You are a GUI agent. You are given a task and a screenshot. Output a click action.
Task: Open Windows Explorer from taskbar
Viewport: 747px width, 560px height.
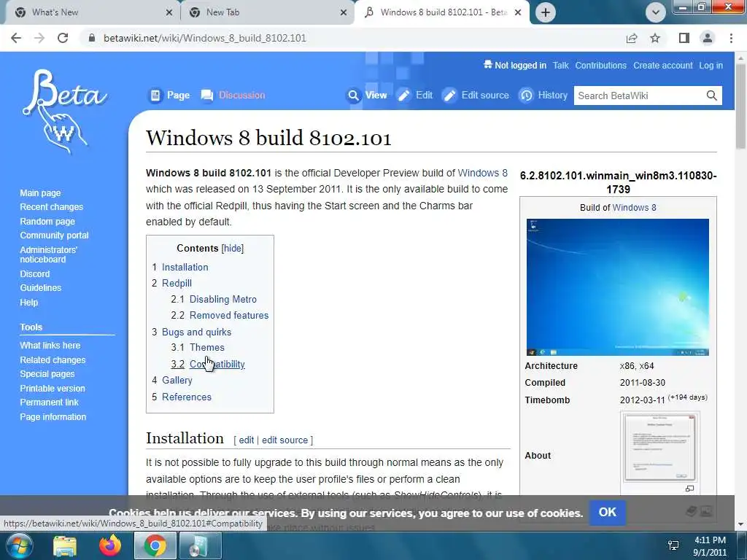[64, 546]
